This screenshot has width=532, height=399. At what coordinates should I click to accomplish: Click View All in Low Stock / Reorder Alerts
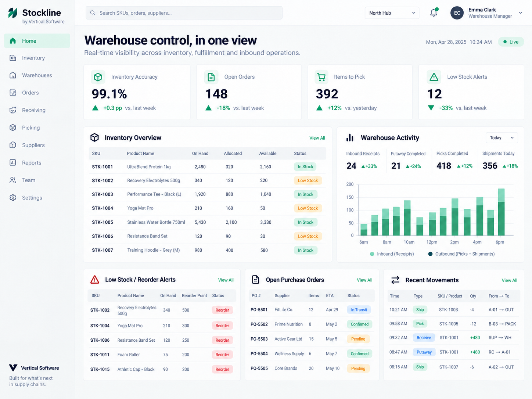(226, 280)
